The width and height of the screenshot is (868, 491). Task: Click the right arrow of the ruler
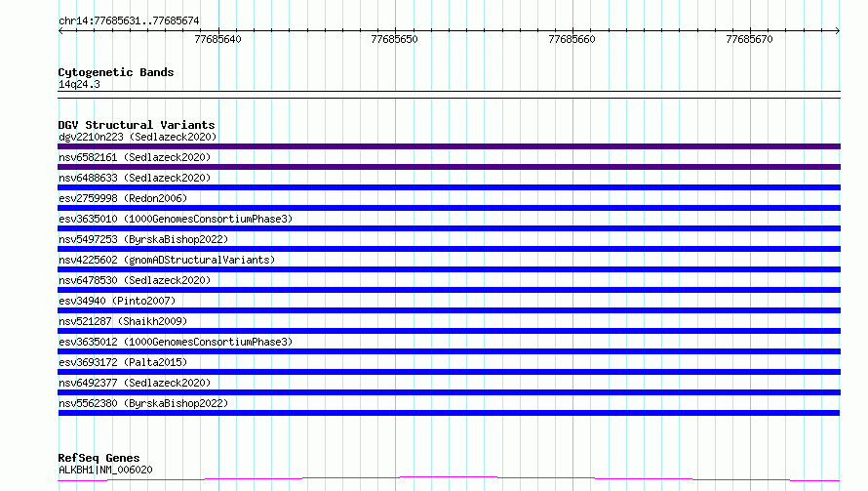tap(837, 30)
